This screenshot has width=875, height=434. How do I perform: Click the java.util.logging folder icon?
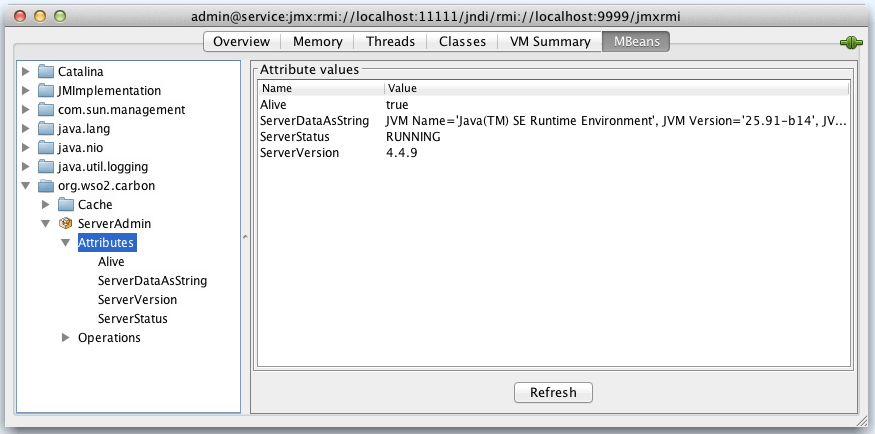pos(46,167)
